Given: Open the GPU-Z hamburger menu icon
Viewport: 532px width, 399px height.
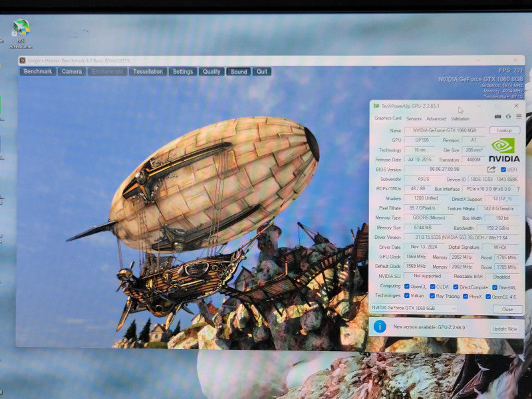Looking at the screenshot, I should (x=519, y=116).
